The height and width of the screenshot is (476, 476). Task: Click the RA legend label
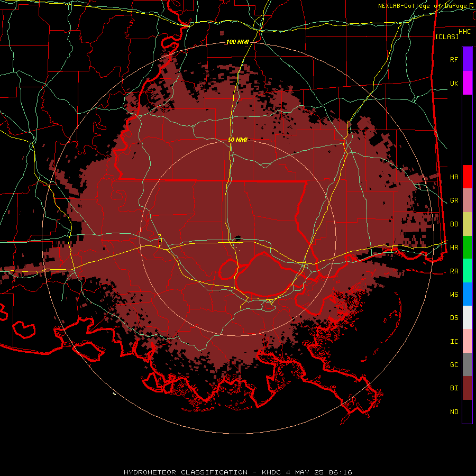point(454,271)
